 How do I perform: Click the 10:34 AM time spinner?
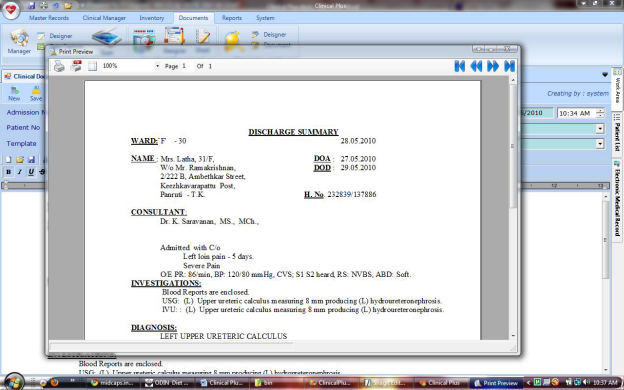pyautogui.click(x=600, y=113)
